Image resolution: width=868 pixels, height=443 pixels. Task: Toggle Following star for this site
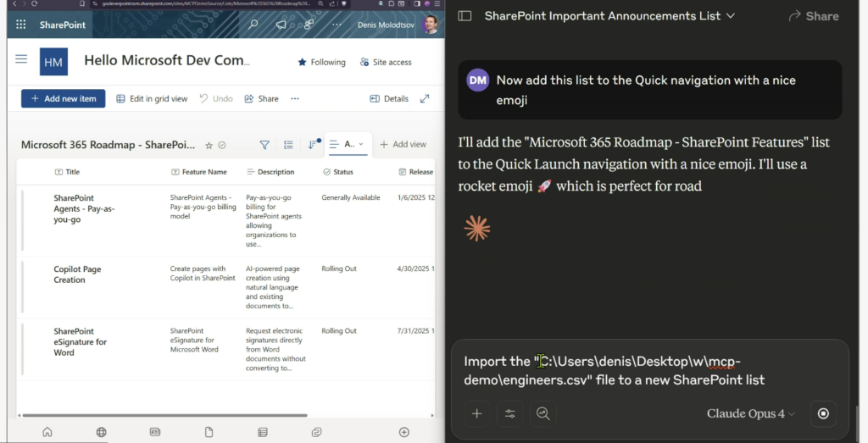pos(321,62)
